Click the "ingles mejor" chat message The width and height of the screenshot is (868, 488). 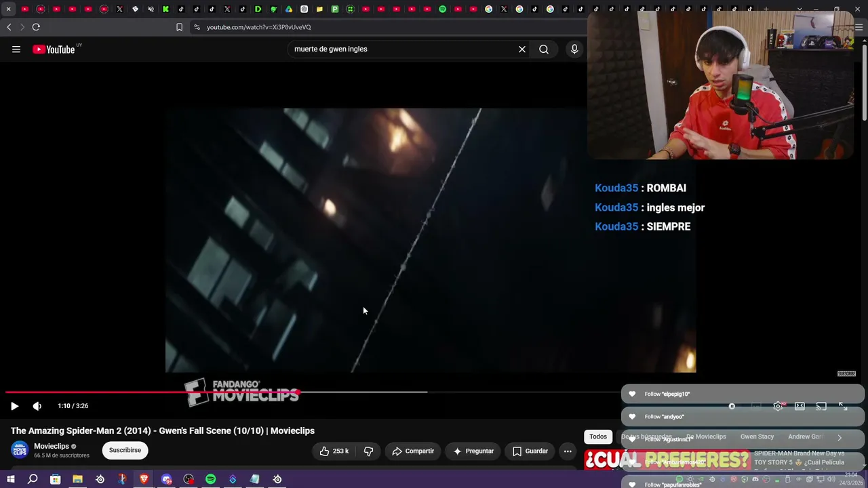click(675, 207)
